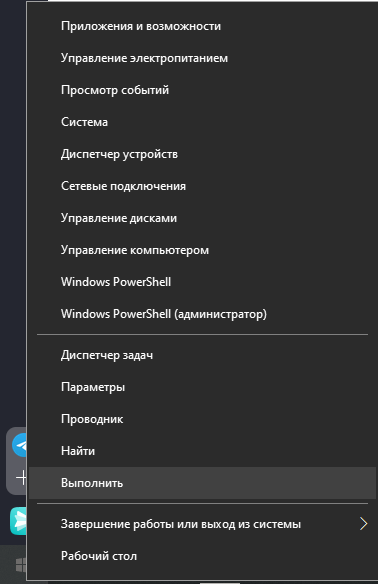Image resolution: width=378 pixels, height=584 pixels.
Task: Select Управление электропитанием
Action: 144,58
